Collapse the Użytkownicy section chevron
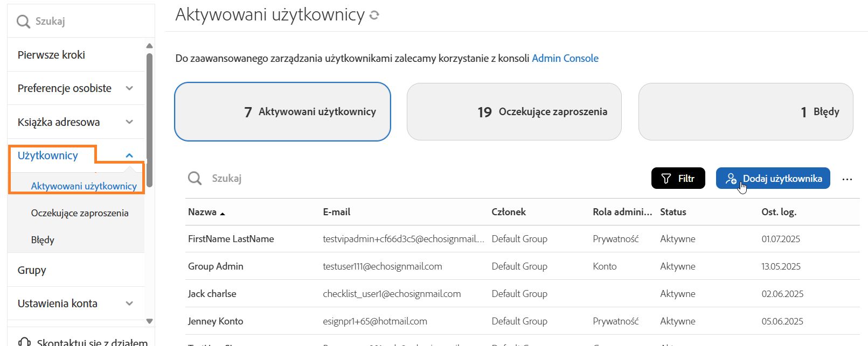The width and height of the screenshot is (868, 346). click(x=129, y=156)
